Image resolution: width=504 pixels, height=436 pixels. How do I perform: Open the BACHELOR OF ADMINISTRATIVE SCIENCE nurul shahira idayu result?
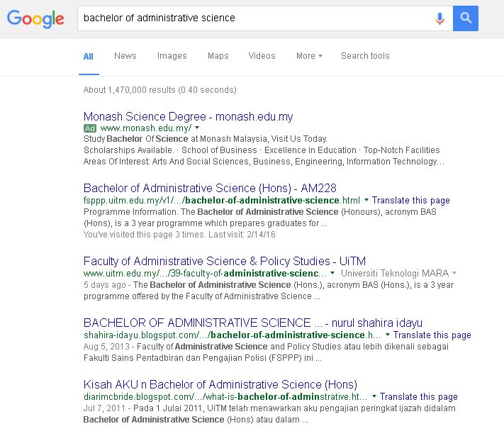253,323
